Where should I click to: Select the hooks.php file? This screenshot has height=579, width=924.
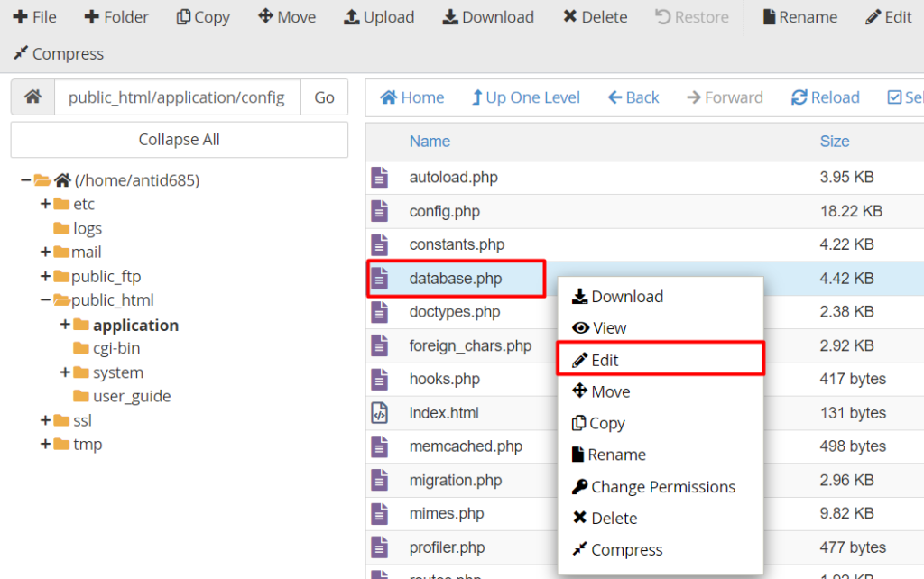tap(444, 379)
